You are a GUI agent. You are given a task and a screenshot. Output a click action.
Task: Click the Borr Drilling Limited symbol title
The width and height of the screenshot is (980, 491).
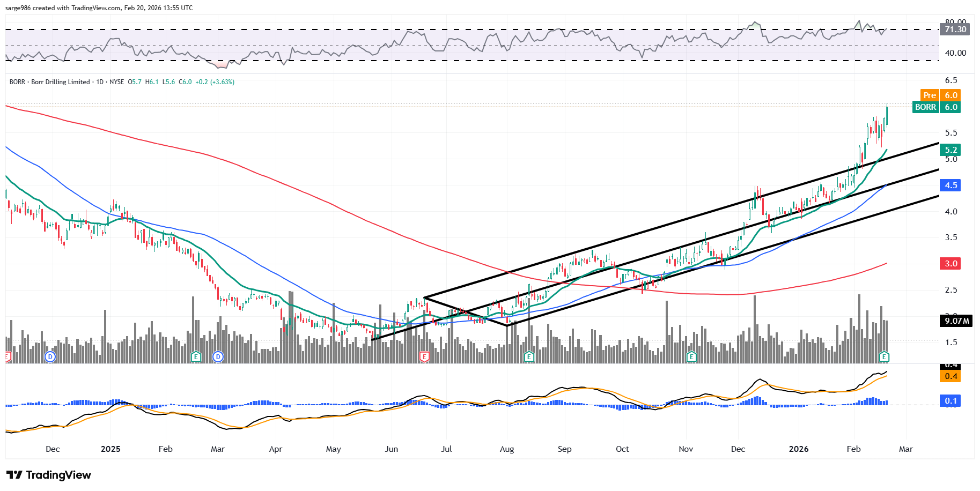click(60, 82)
